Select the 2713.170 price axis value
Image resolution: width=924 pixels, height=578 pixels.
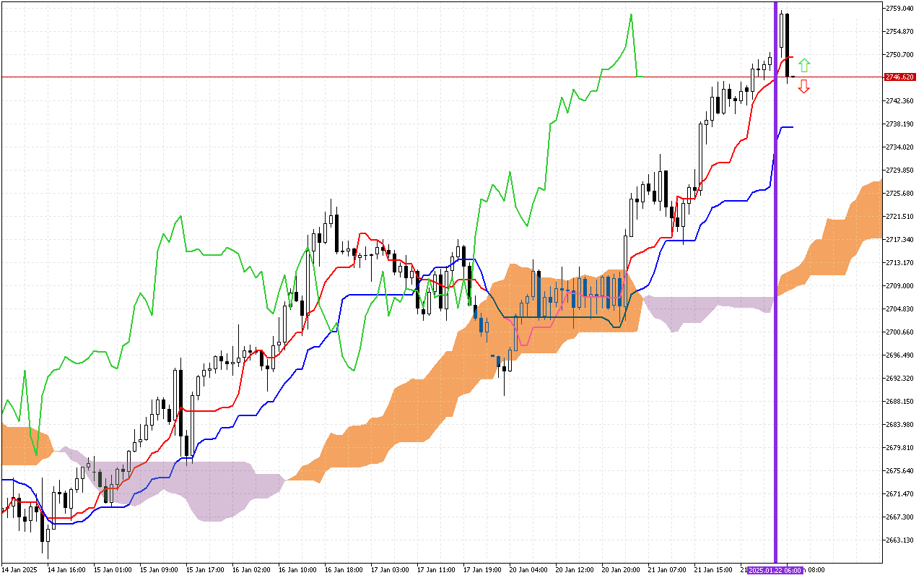point(901,262)
